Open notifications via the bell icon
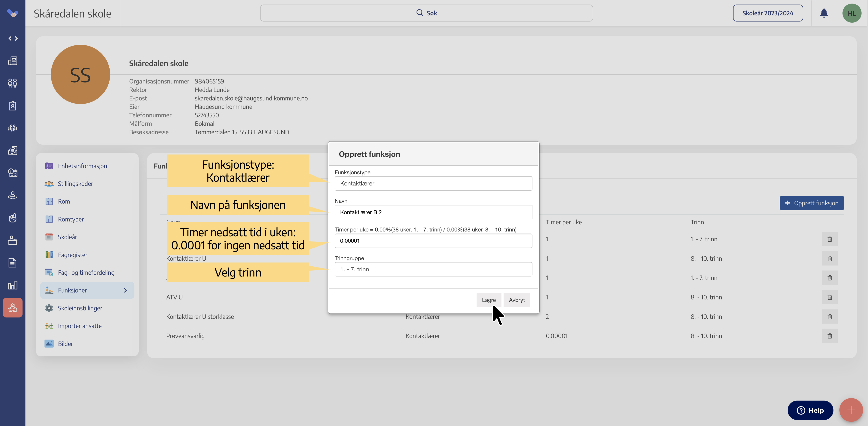Viewport: 868px width, 426px height. coord(824,13)
